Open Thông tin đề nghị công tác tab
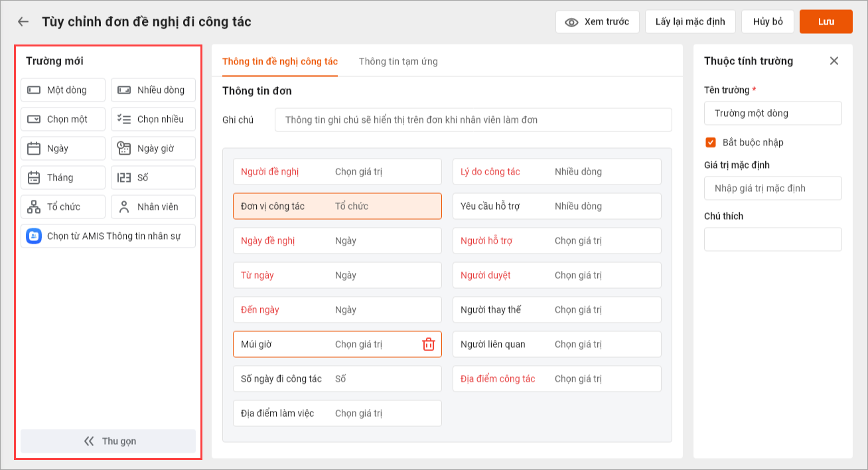 [x=280, y=62]
